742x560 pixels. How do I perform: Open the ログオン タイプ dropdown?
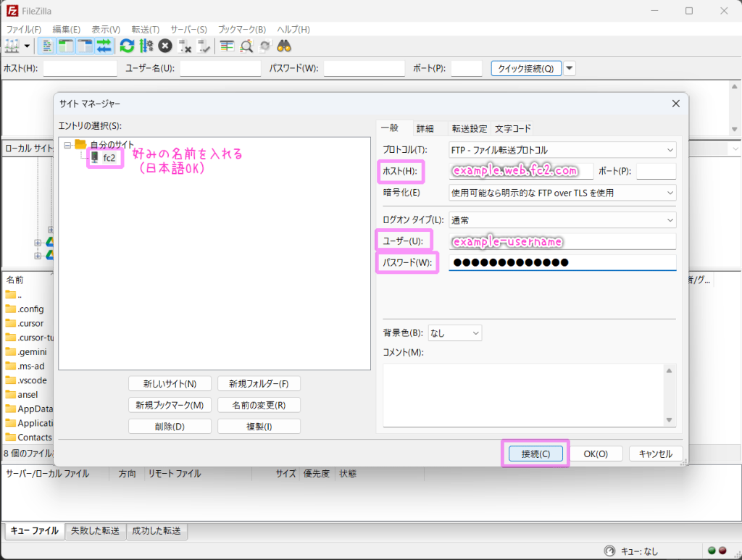pyautogui.click(x=562, y=220)
